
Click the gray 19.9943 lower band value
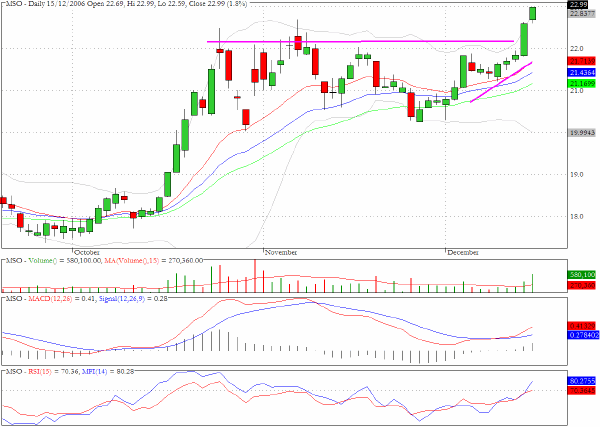pyautogui.click(x=583, y=133)
